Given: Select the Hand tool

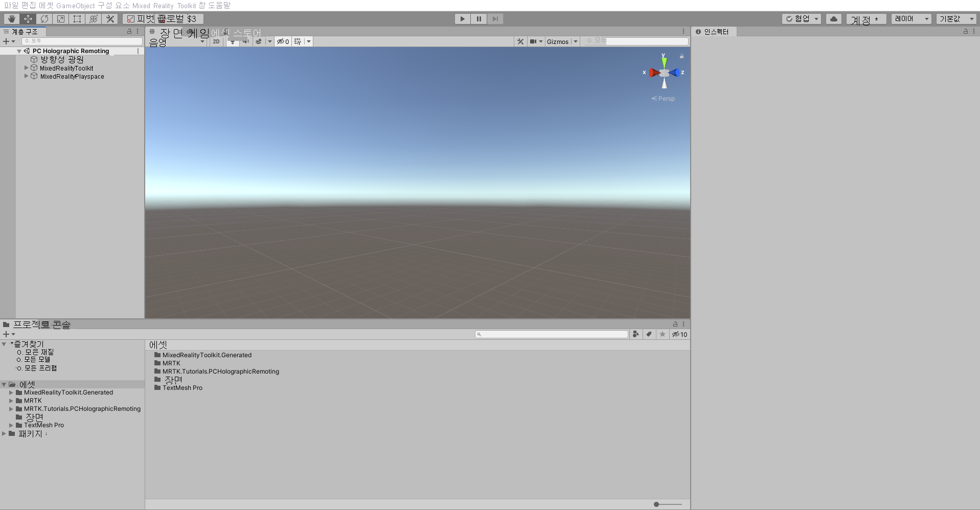Looking at the screenshot, I should [x=11, y=19].
